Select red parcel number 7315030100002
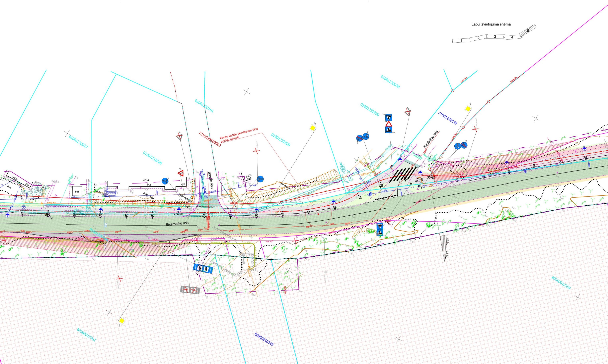 pyautogui.click(x=209, y=139)
